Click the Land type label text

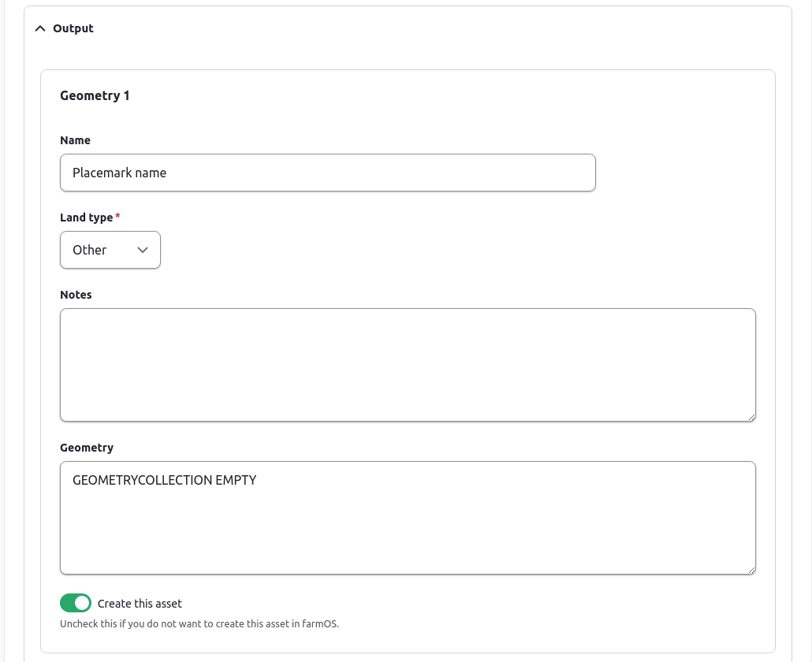point(86,218)
